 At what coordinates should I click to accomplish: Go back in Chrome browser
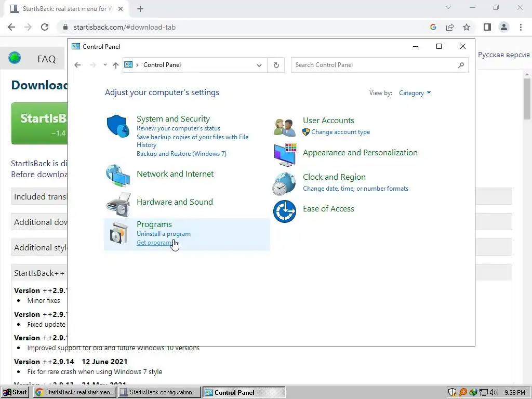11,27
